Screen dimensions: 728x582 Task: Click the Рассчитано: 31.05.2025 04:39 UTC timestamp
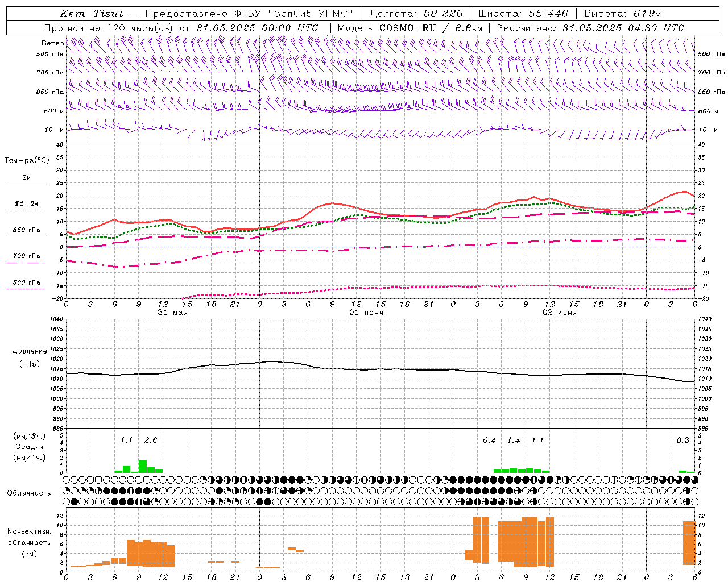point(590,28)
